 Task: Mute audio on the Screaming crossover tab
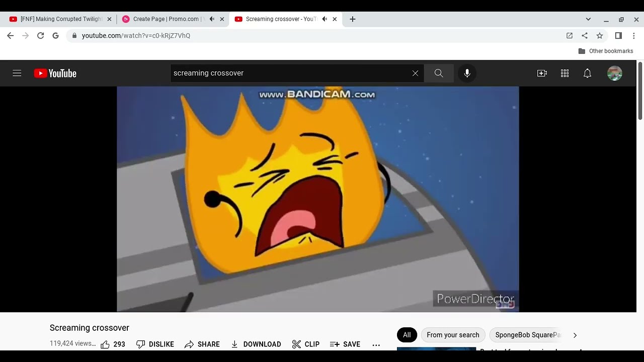pos(325,19)
